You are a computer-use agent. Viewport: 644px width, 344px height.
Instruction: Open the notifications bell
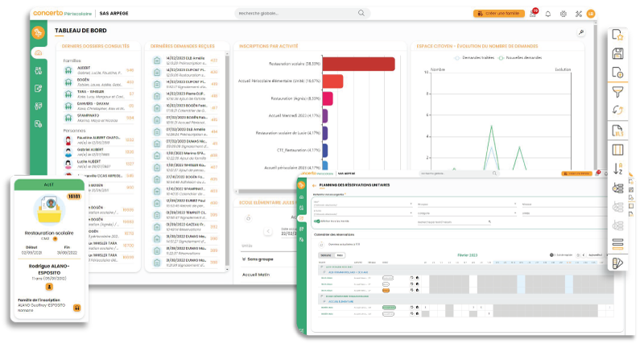(548, 14)
